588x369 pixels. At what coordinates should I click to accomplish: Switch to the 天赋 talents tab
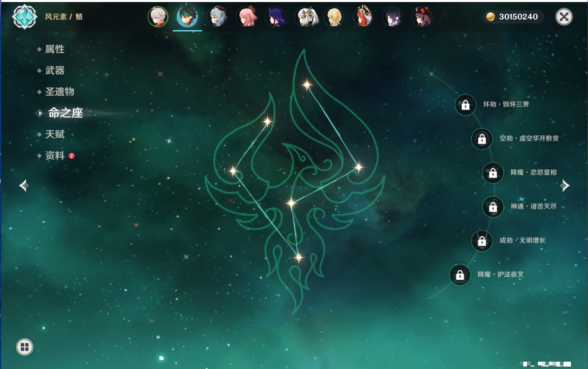pyautogui.click(x=55, y=134)
